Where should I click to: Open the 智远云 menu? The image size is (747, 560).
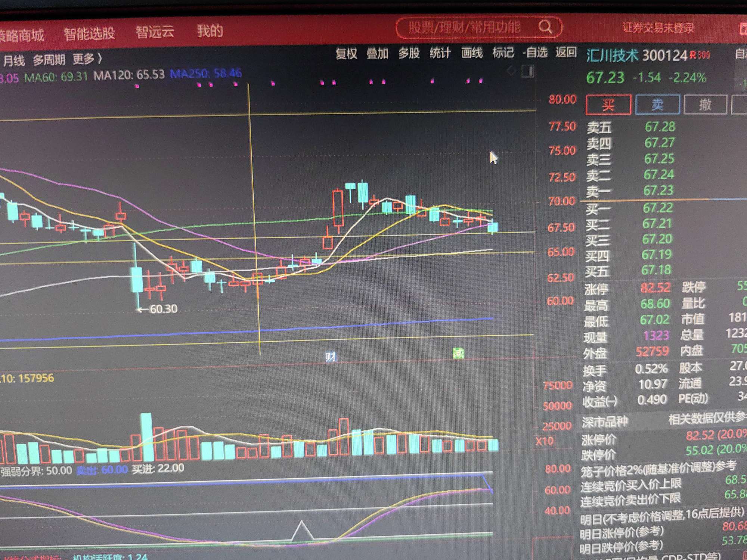point(155,32)
